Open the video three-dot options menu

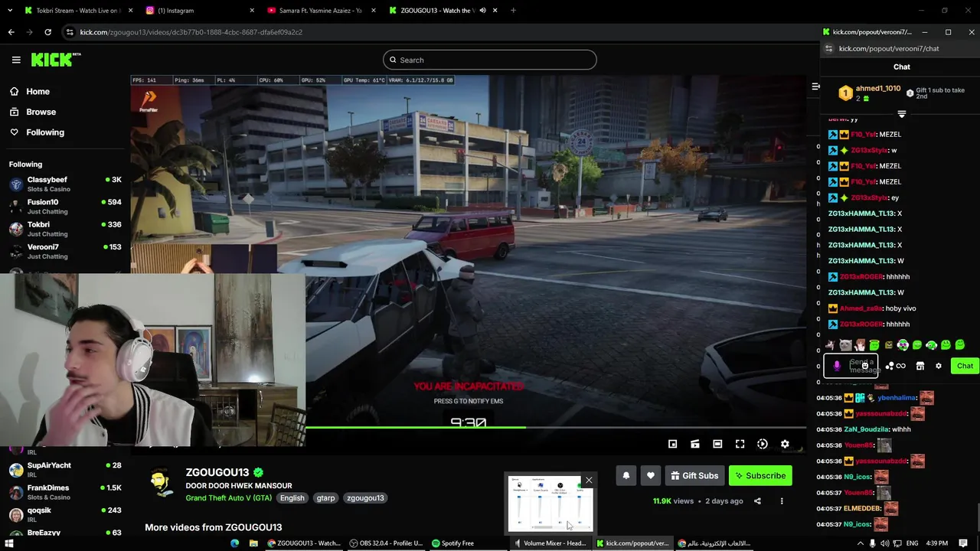[782, 501]
